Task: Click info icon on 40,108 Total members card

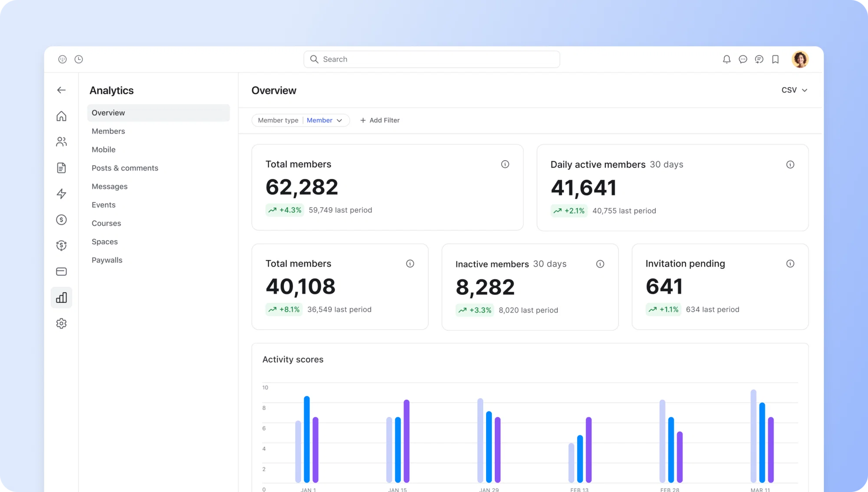Action: pos(410,264)
